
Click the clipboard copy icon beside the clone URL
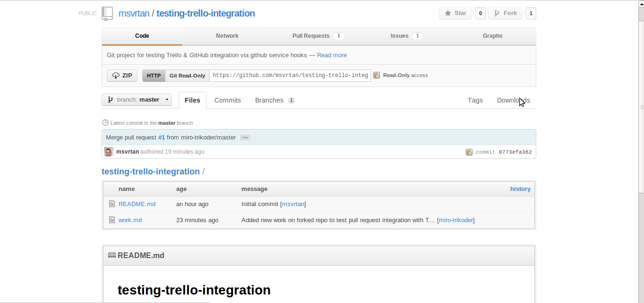tap(377, 75)
